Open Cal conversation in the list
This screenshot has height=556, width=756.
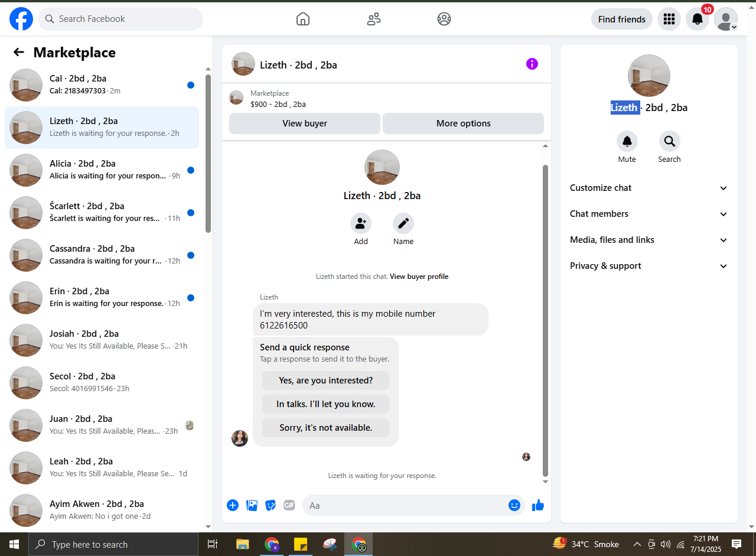(x=102, y=85)
